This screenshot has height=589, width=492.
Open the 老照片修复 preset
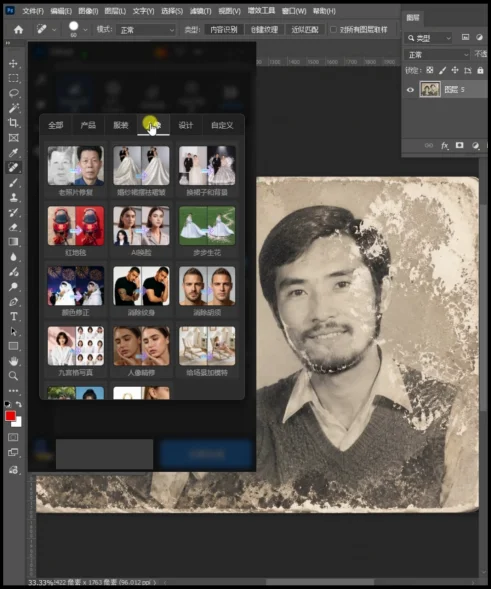[75, 170]
